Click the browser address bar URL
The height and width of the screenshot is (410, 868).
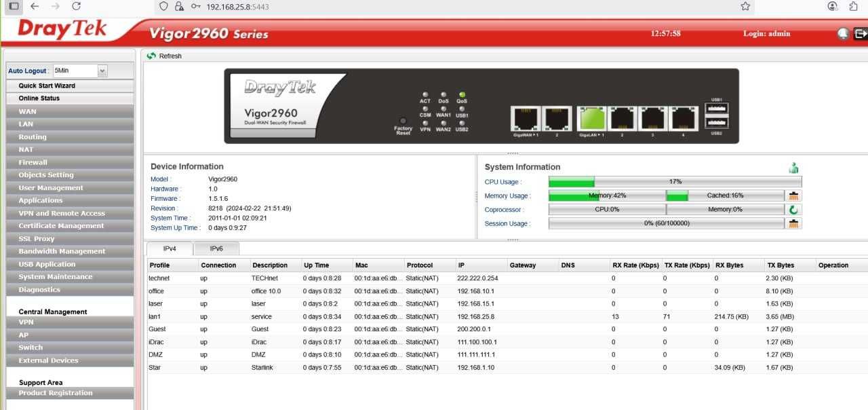237,6
